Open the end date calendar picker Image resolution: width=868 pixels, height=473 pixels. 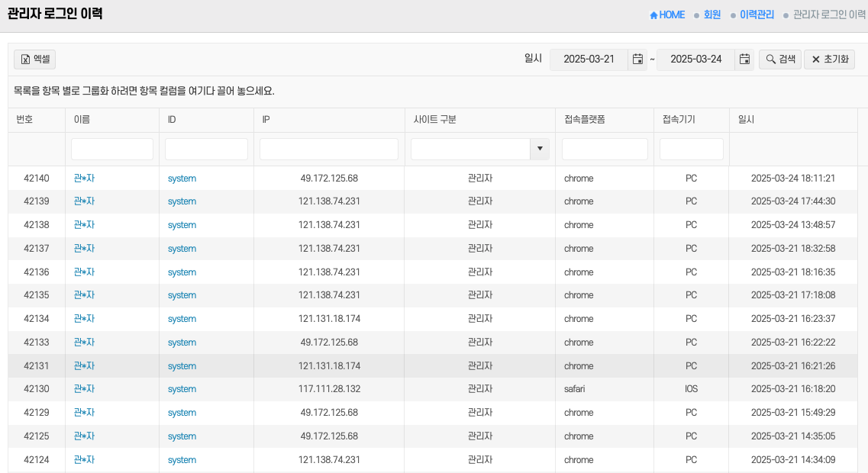tap(744, 60)
